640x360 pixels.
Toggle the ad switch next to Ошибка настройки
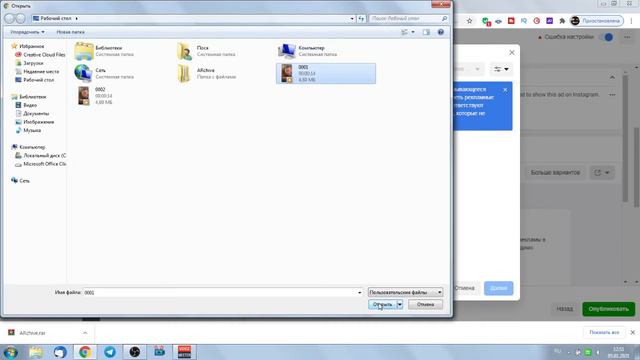(x=607, y=37)
